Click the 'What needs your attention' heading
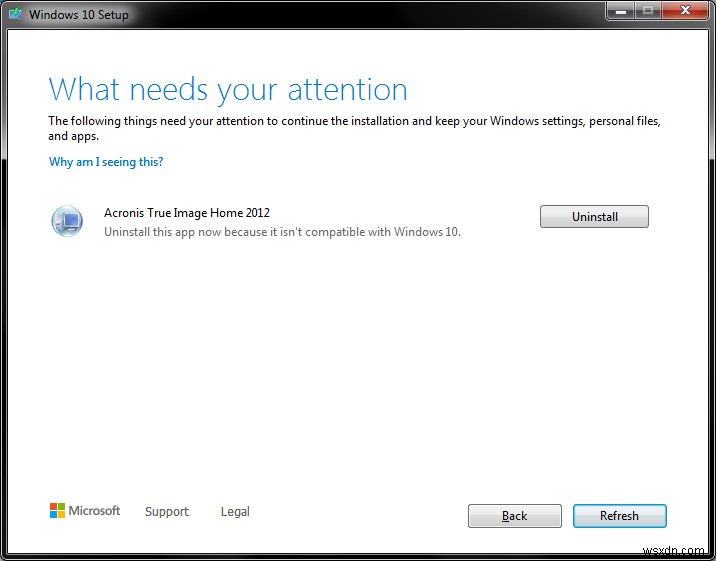716x561 pixels. click(228, 89)
